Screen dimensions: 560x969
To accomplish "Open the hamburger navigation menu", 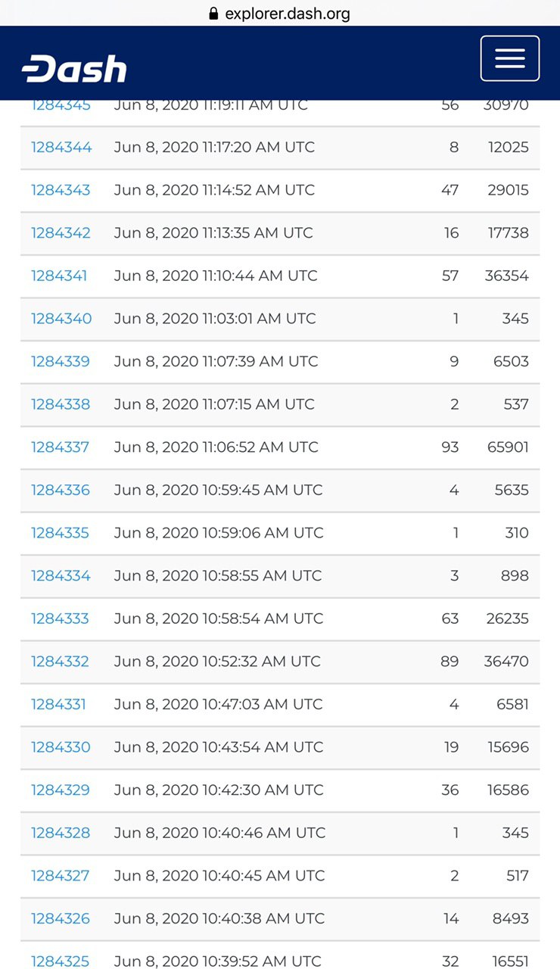I will [x=510, y=58].
